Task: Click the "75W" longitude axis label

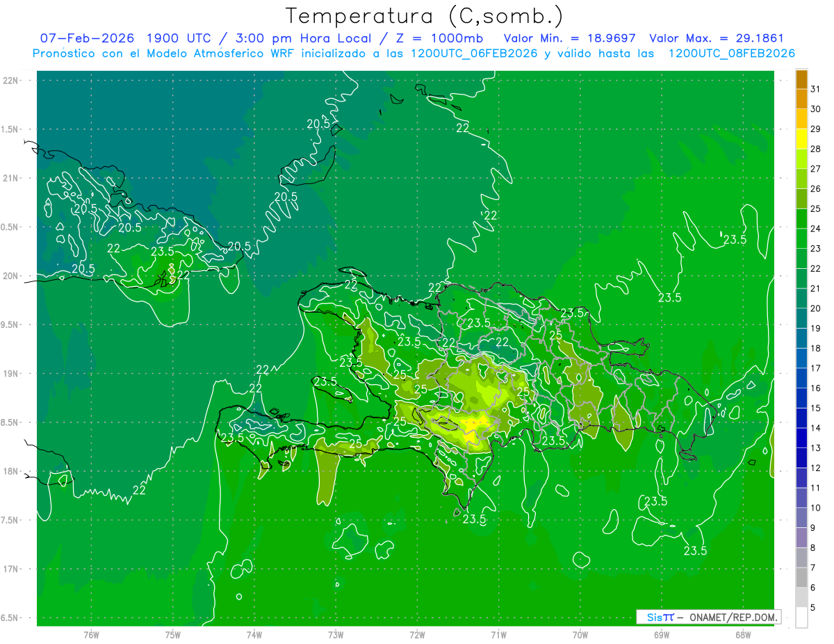Action: [173, 635]
